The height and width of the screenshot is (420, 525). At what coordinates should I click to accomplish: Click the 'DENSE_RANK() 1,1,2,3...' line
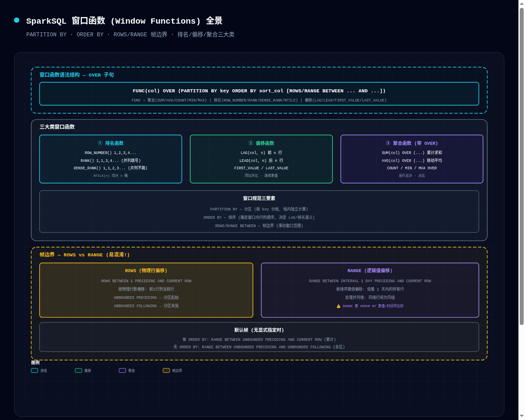pyautogui.click(x=111, y=168)
